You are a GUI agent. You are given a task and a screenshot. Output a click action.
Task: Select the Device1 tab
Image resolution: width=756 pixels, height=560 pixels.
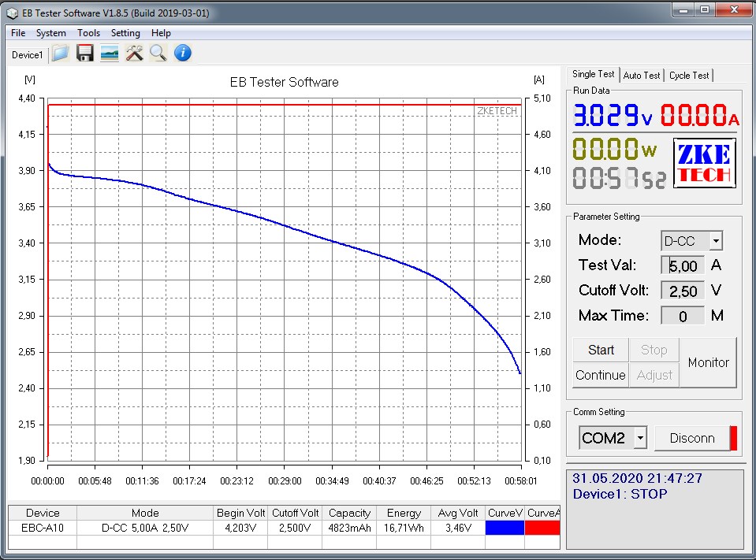coord(27,55)
